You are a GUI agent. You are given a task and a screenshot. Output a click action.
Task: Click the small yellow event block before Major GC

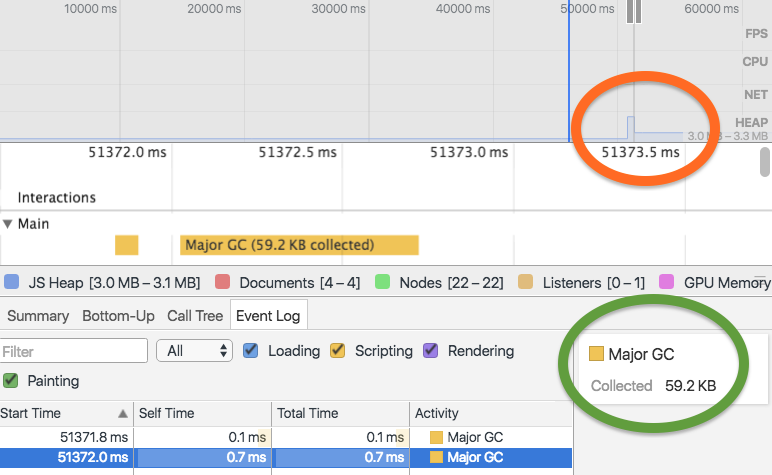tap(126, 245)
